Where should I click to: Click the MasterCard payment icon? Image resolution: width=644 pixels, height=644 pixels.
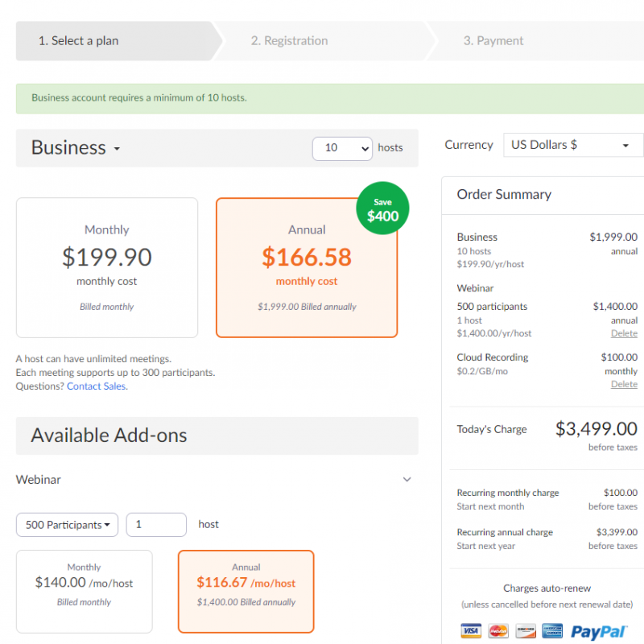(x=498, y=630)
